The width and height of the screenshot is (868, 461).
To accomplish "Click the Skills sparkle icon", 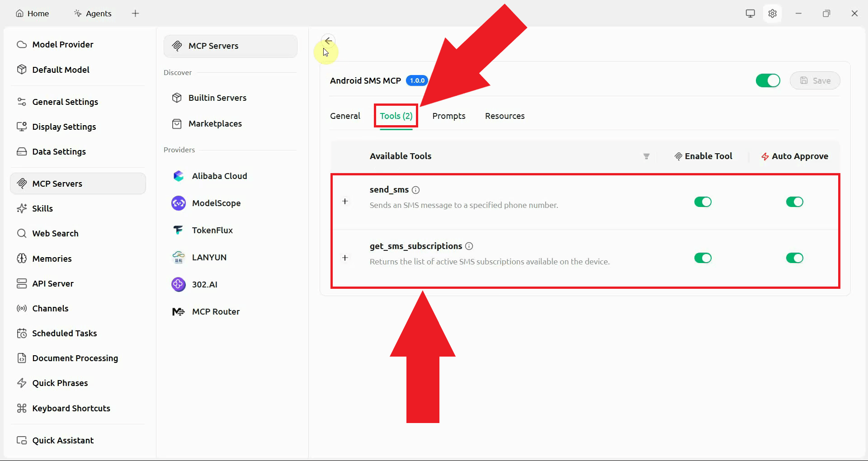I will click(22, 208).
